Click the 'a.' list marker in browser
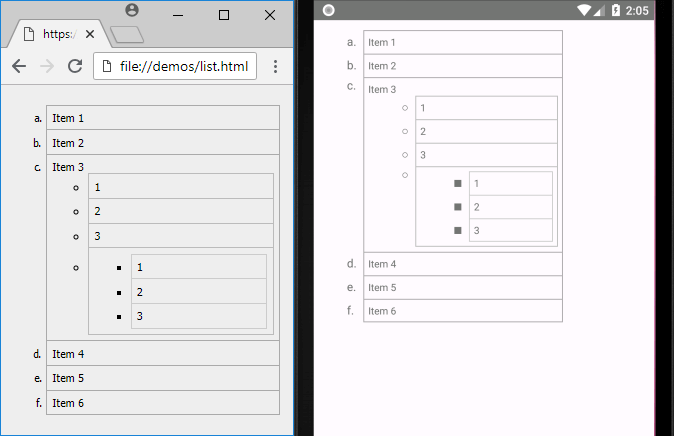This screenshot has height=436, width=674. click(38, 118)
